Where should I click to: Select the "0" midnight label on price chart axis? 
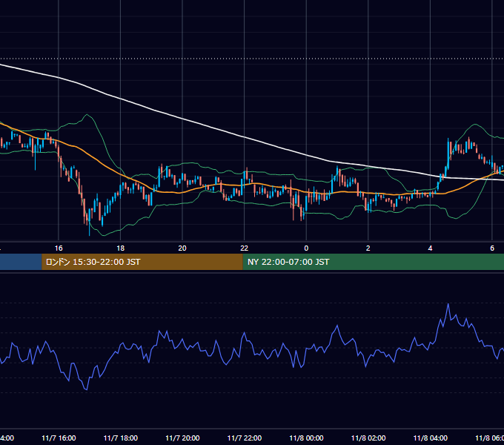306,248
